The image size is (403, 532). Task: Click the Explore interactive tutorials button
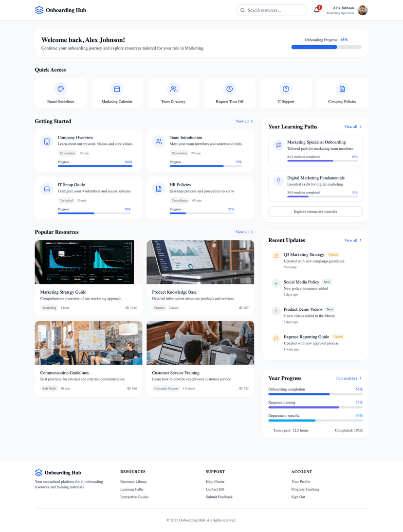pos(315,212)
